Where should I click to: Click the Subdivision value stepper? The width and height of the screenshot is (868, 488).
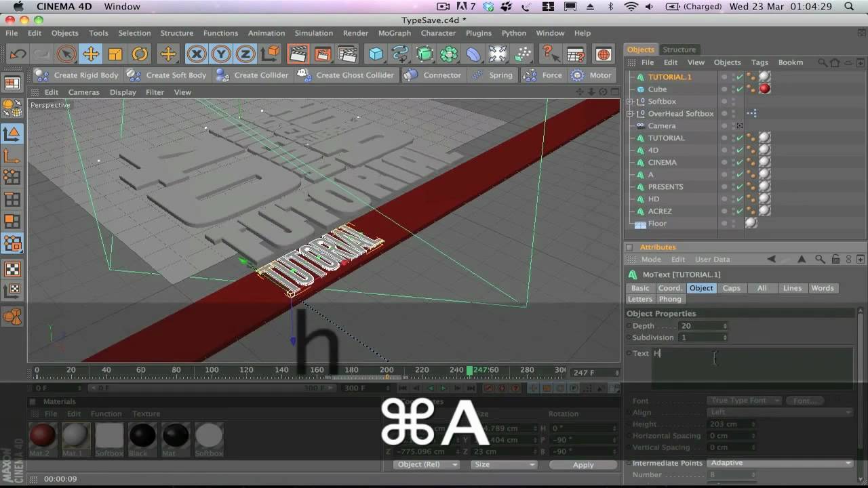point(725,338)
